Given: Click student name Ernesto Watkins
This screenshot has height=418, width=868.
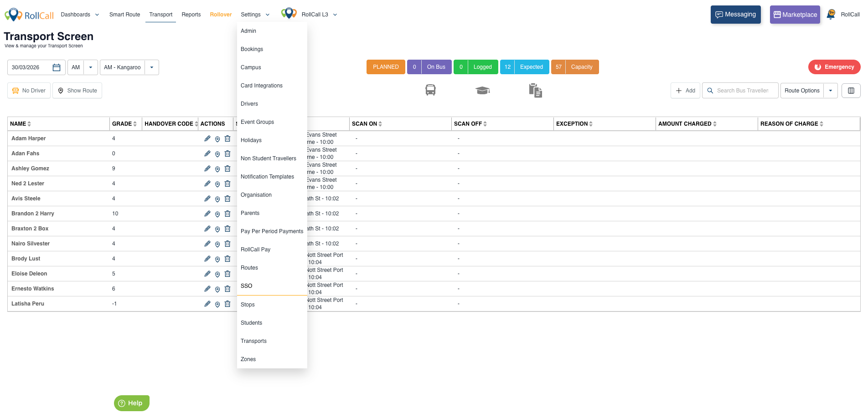Looking at the screenshot, I should tap(33, 289).
